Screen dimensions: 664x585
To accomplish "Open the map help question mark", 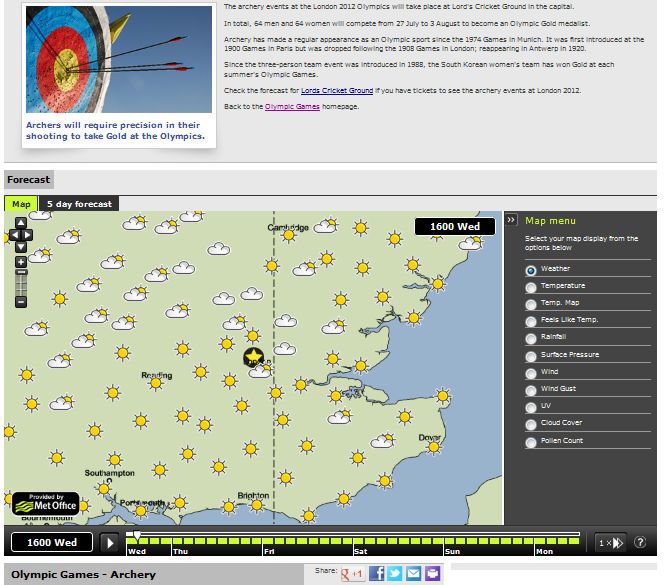I will click(x=640, y=542).
